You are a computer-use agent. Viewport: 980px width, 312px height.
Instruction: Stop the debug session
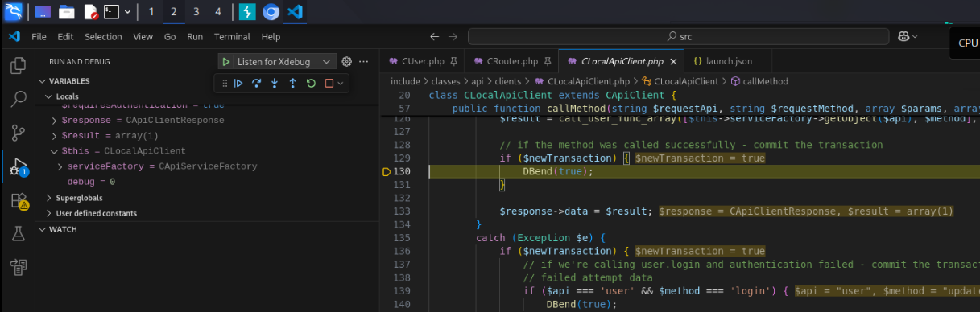329,83
